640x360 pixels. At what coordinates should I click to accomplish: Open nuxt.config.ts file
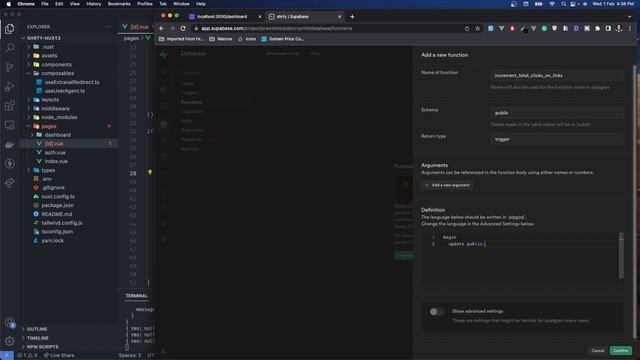[x=58, y=196]
